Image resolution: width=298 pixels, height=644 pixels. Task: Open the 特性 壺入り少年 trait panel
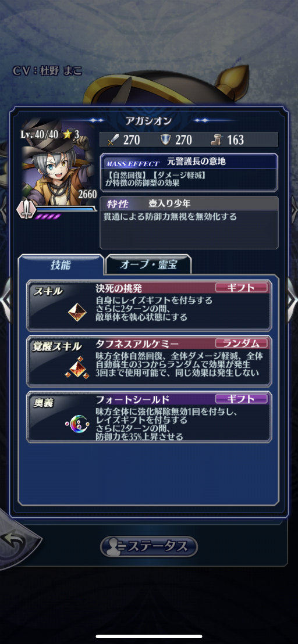[189, 222]
